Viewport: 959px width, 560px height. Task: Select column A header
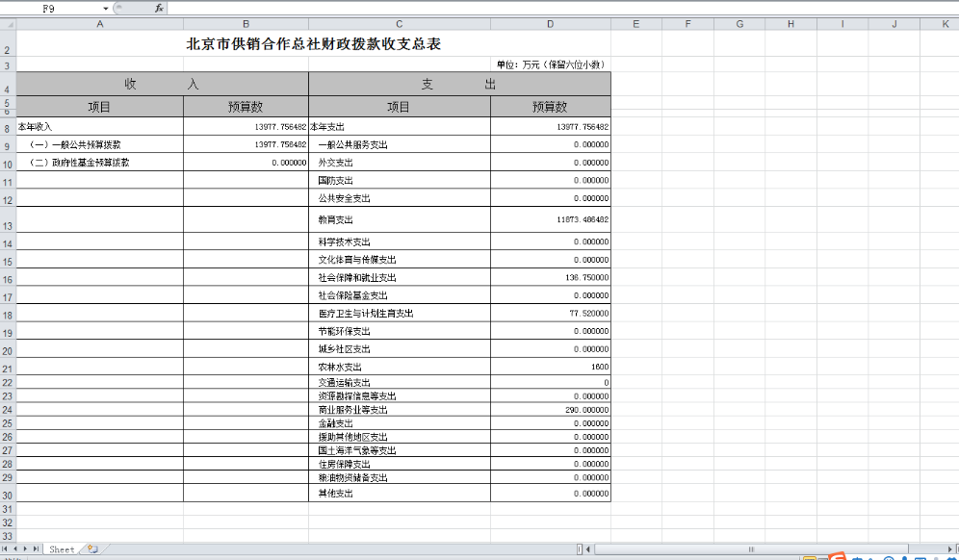(x=100, y=24)
